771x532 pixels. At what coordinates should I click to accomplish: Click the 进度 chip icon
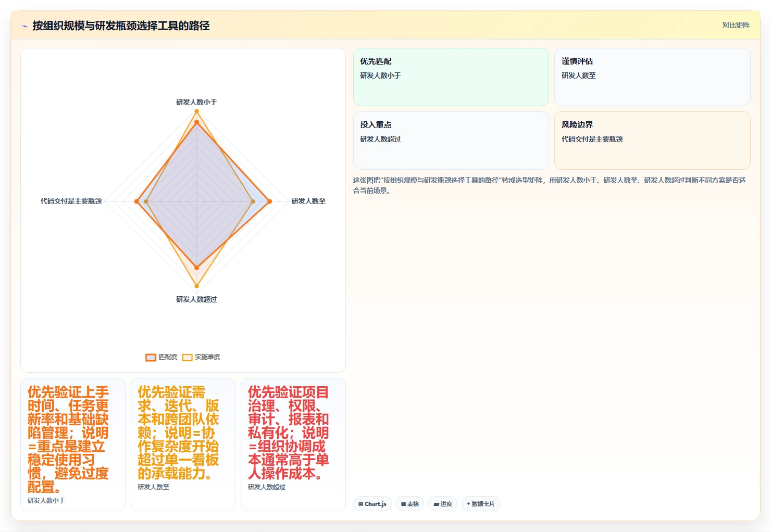(x=436, y=504)
